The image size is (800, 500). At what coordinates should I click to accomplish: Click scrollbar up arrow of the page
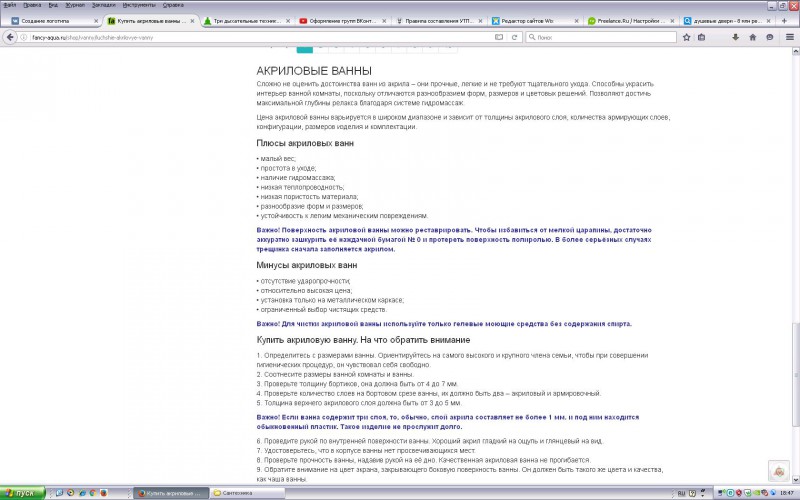click(x=795, y=52)
